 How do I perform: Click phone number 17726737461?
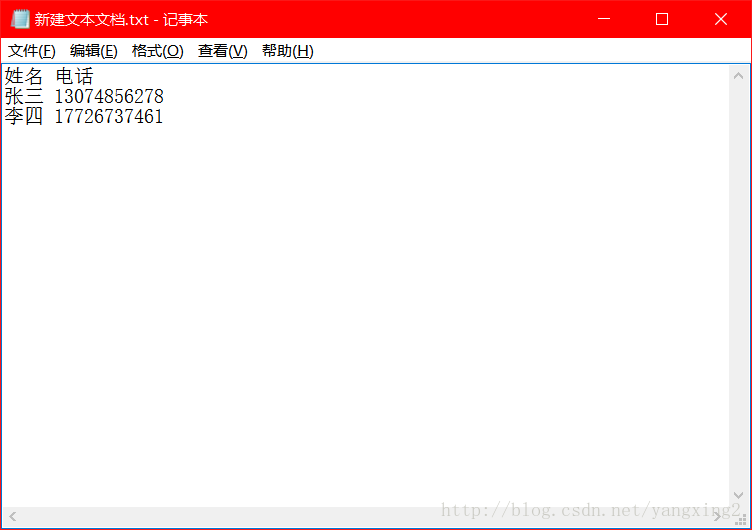(x=109, y=117)
